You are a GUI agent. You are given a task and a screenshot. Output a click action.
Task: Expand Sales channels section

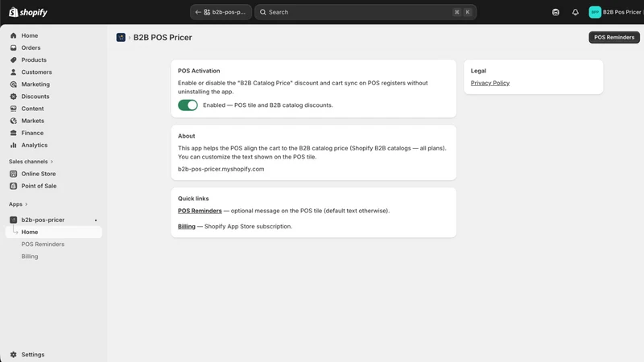click(31, 162)
